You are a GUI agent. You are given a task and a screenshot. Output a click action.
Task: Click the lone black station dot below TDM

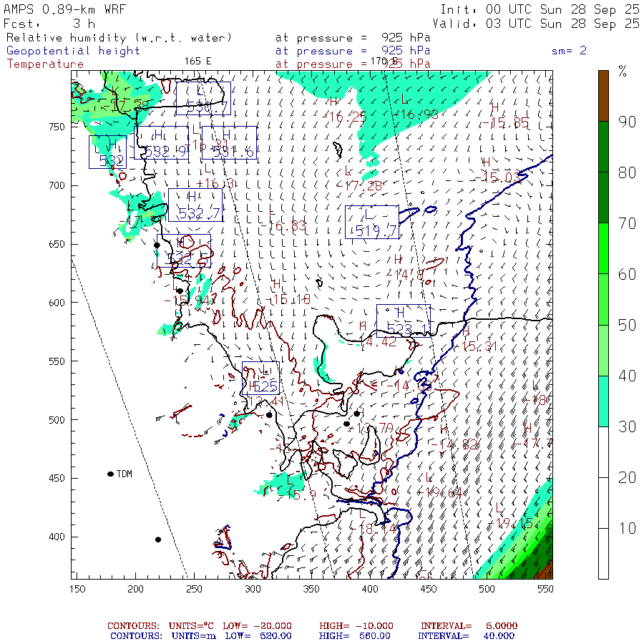[x=158, y=540]
